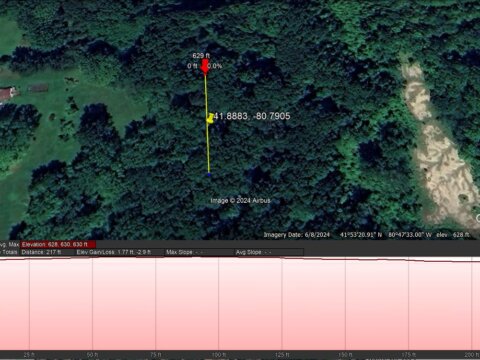Click the yellow pushpin placemark icon

(x=210, y=118)
